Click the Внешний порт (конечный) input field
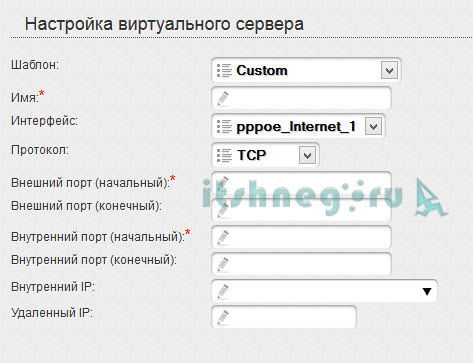The image size is (473, 363). [x=301, y=210]
